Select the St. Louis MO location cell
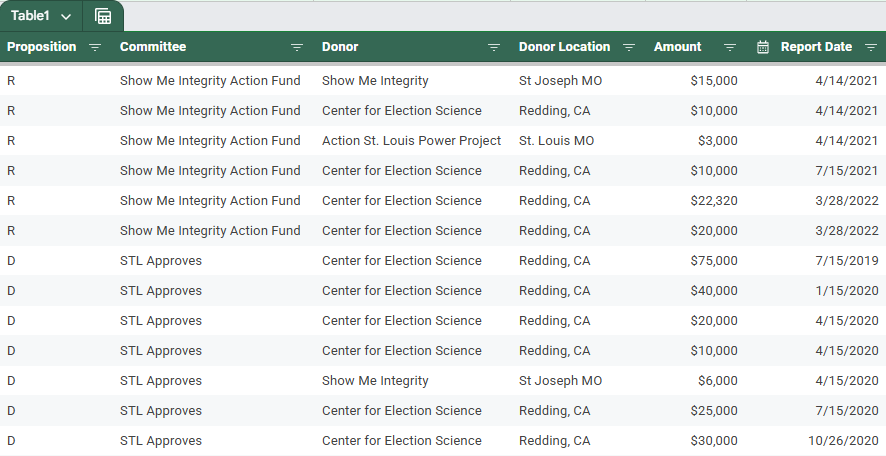Screen dimensions: 886x456 coord(556,141)
